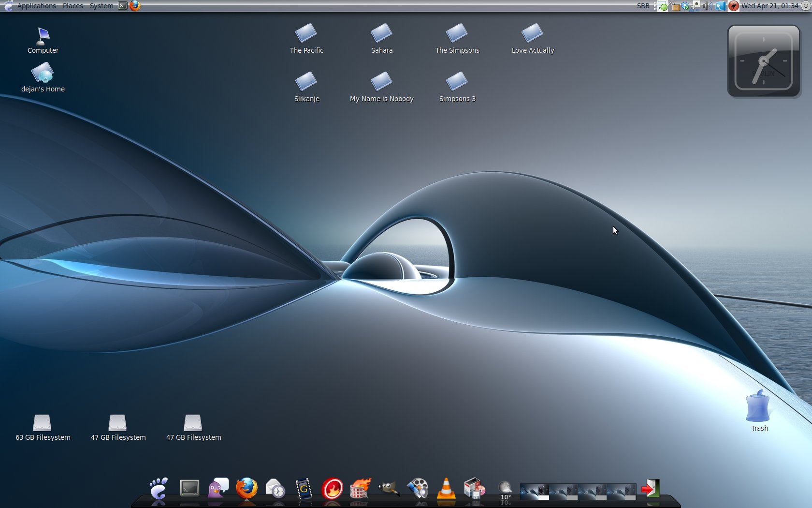Click the network connection tray icon

point(696,6)
